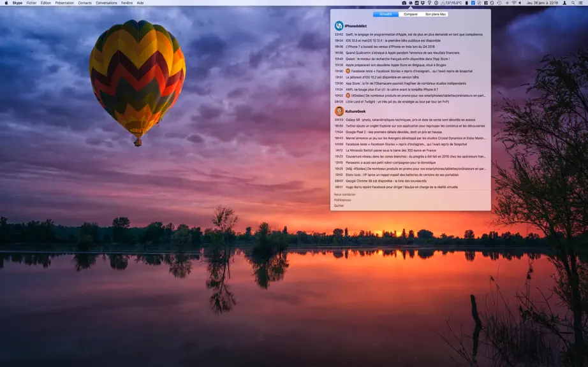
Task: Open the Notification Center list icon
Action: pyautogui.click(x=581, y=3)
